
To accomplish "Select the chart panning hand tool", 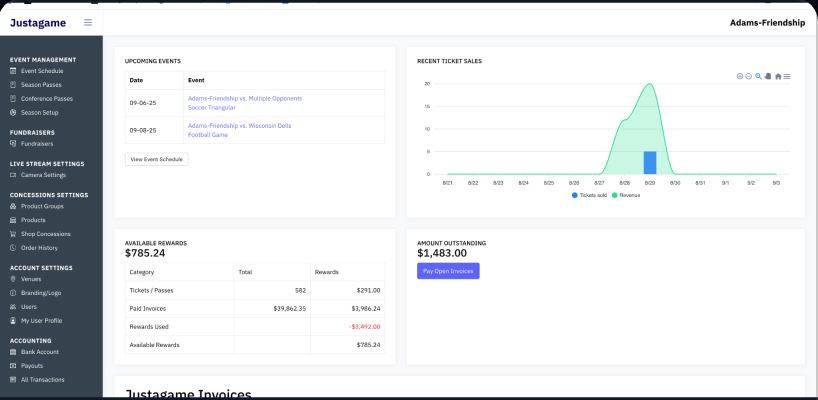I will click(768, 76).
